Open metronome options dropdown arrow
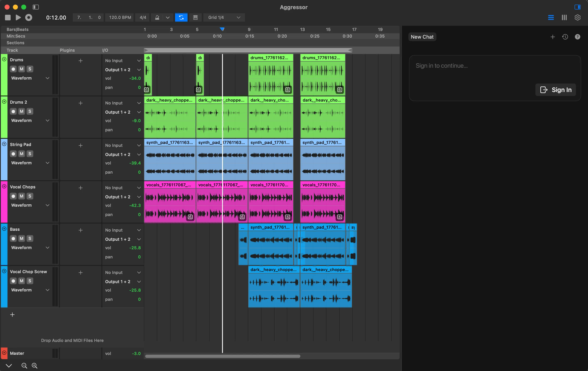The height and width of the screenshot is (371, 588). [x=168, y=17]
